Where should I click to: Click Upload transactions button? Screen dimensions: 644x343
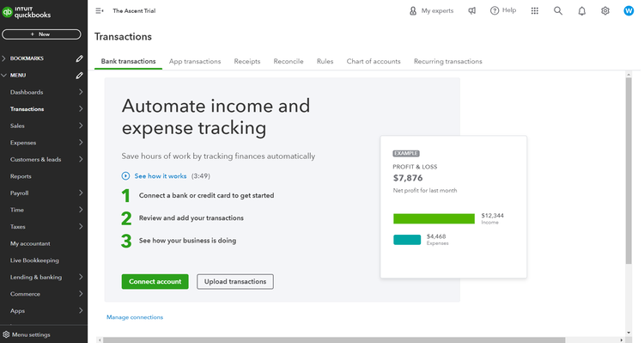(x=235, y=282)
